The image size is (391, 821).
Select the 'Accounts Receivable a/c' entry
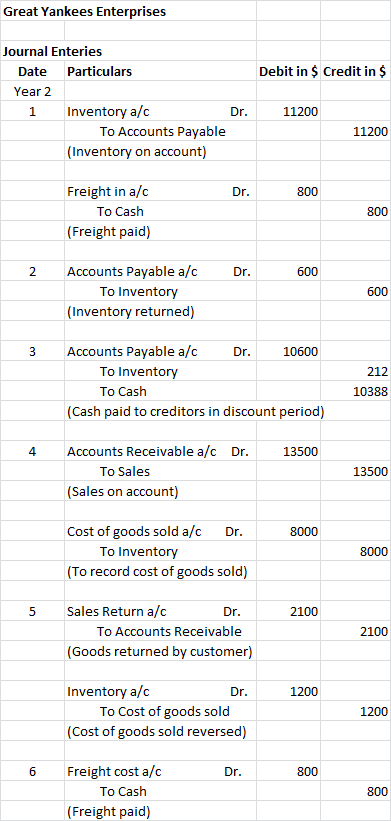(x=142, y=452)
